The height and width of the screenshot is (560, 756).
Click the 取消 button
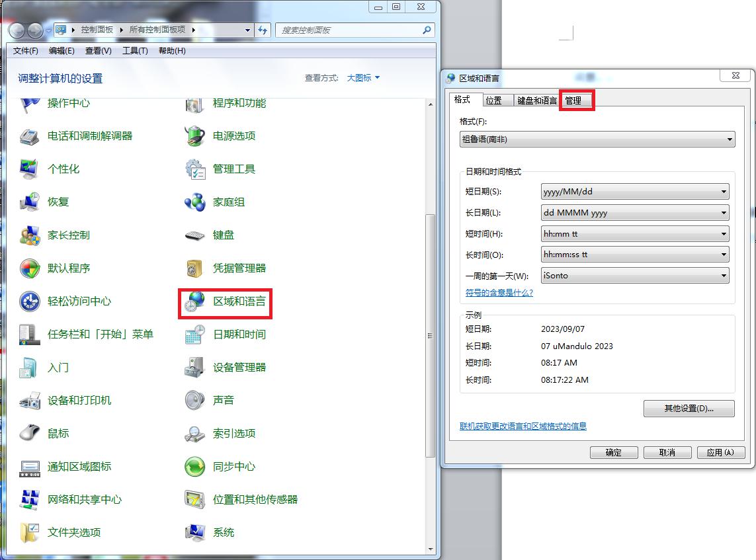tap(667, 452)
